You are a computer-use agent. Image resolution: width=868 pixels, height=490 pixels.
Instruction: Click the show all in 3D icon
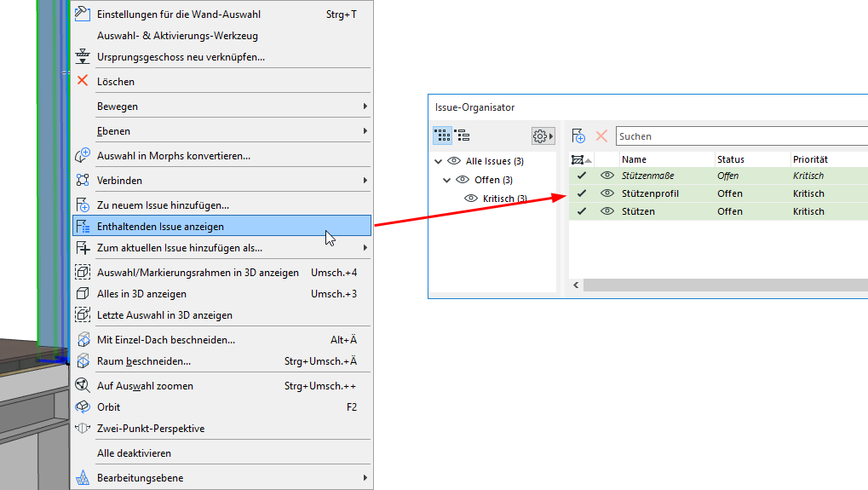[83, 293]
